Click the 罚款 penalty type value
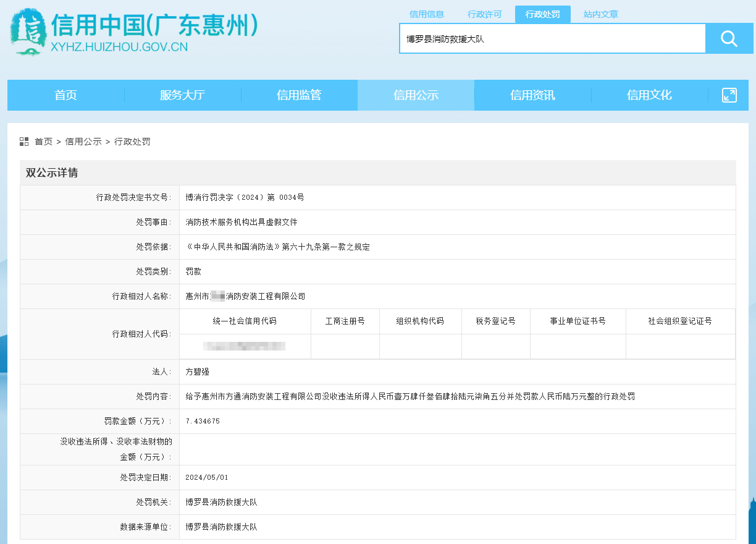756x544 pixels. (x=193, y=272)
